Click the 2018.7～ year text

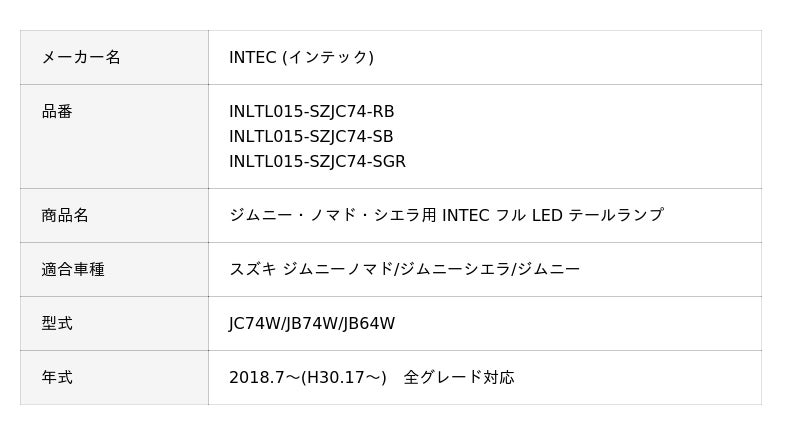click(x=264, y=377)
